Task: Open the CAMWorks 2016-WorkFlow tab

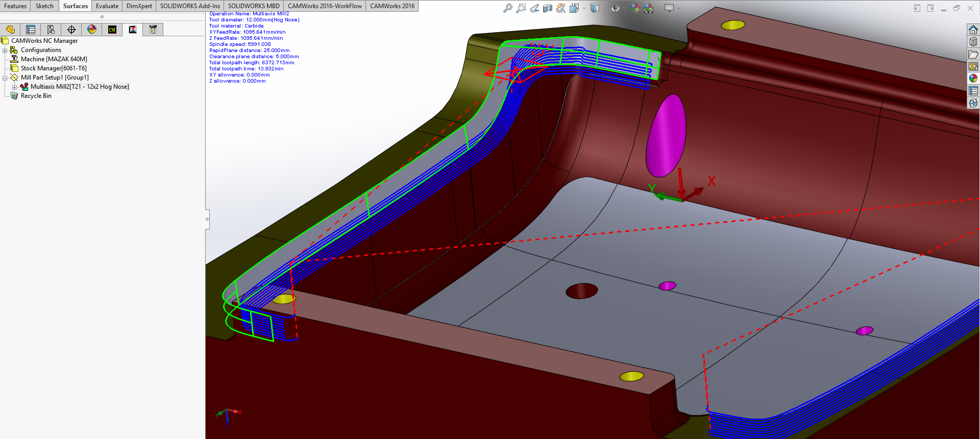Action: coord(325,6)
